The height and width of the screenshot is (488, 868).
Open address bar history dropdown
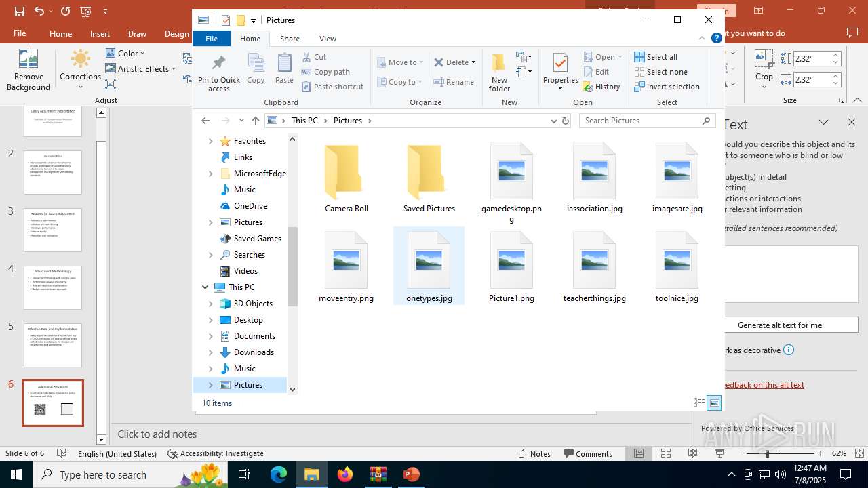pyautogui.click(x=553, y=121)
